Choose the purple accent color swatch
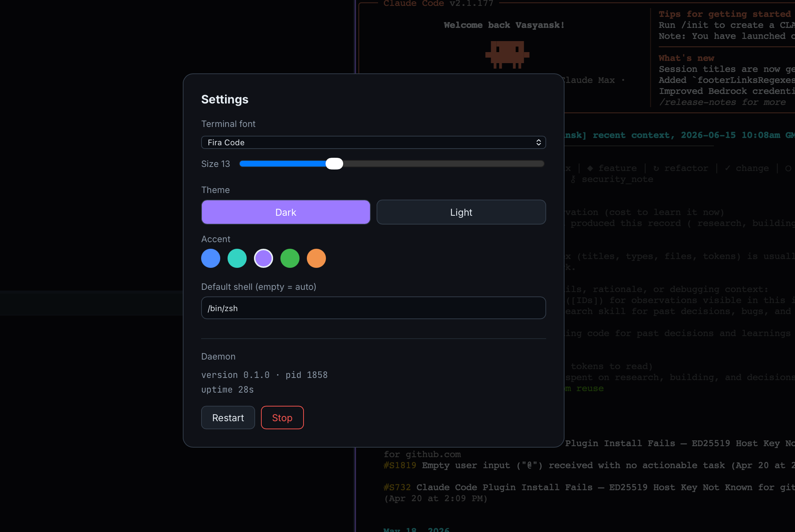Viewport: 795px width, 532px height. (x=264, y=258)
